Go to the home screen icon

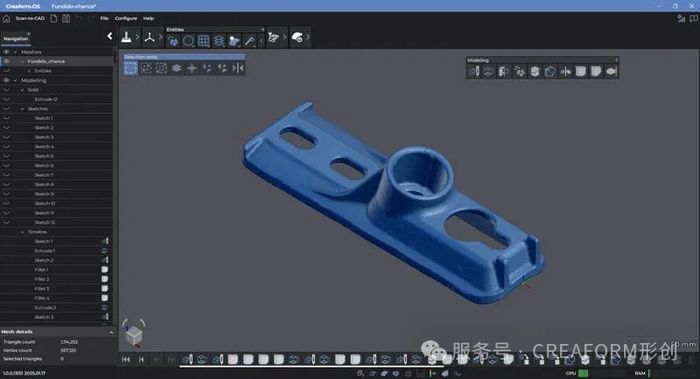pos(6,19)
